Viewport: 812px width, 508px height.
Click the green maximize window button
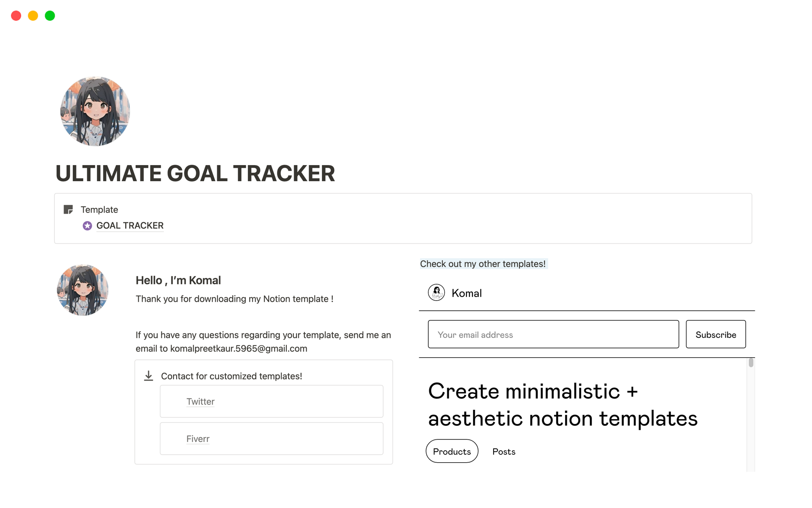pos(50,16)
